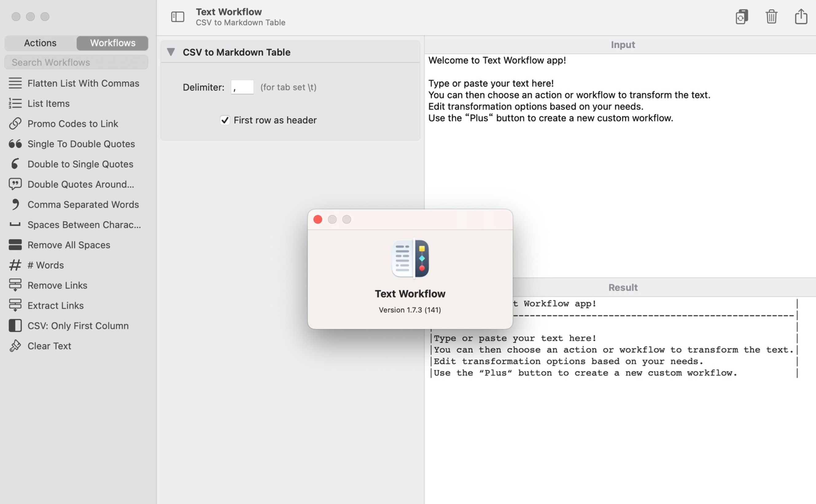Select the Clear Text action

pyautogui.click(x=49, y=346)
